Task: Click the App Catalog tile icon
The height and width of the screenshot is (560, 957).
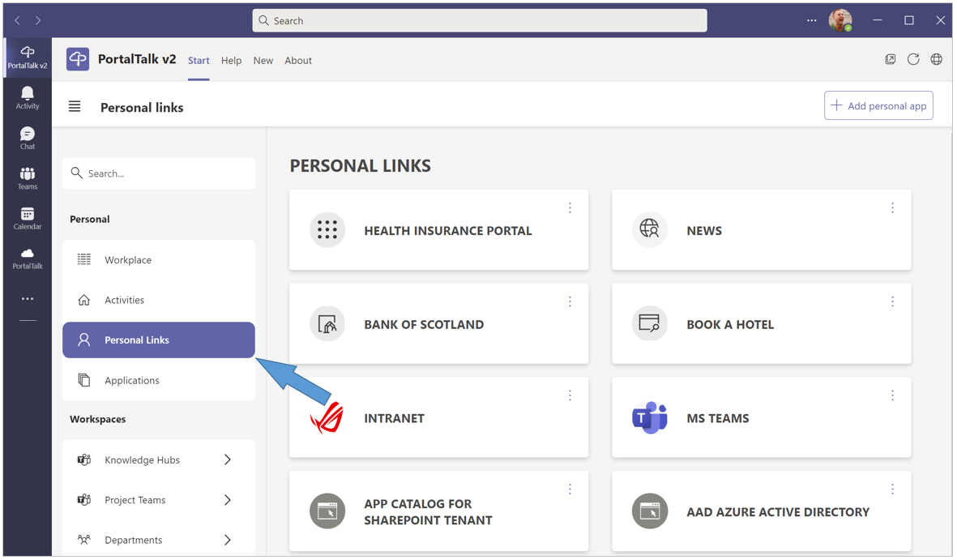Action: point(327,511)
